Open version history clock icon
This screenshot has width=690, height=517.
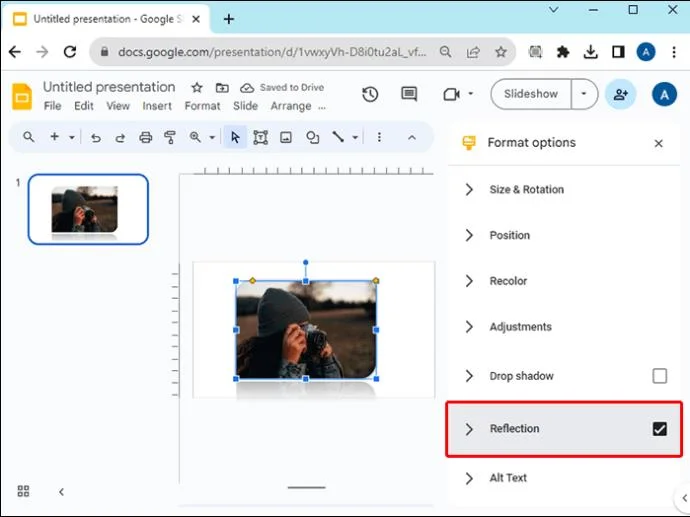click(x=370, y=94)
